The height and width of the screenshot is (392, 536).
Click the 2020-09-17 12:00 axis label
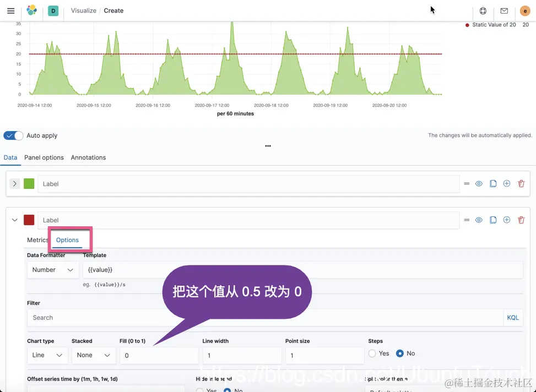pyautogui.click(x=212, y=105)
